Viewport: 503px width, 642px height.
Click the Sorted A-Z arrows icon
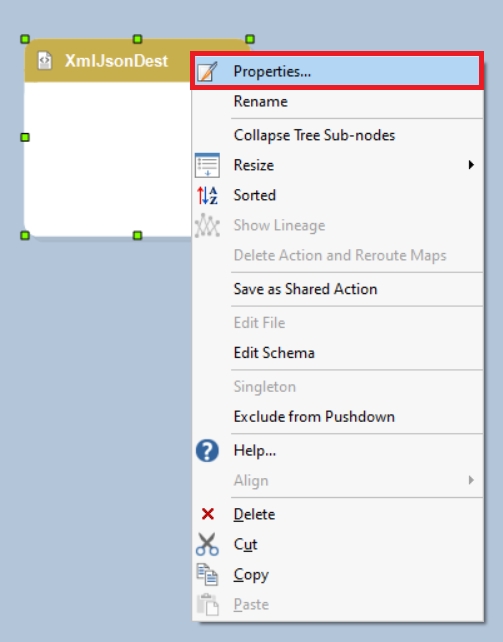(x=207, y=195)
